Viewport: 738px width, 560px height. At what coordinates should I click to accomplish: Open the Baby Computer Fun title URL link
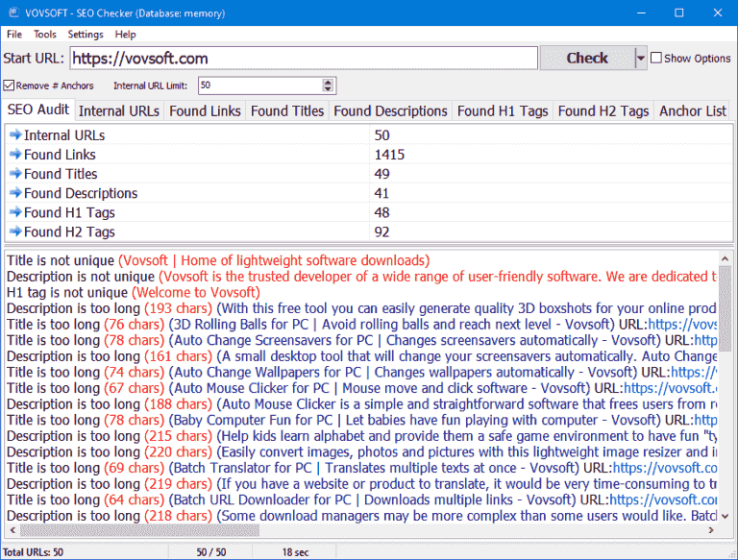click(705, 420)
